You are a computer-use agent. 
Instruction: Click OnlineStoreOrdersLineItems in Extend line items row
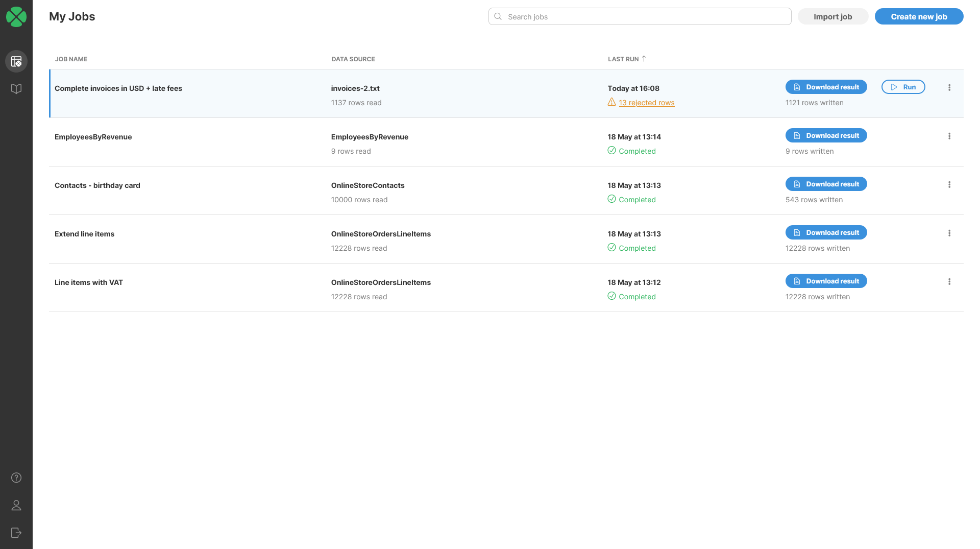pyautogui.click(x=381, y=234)
